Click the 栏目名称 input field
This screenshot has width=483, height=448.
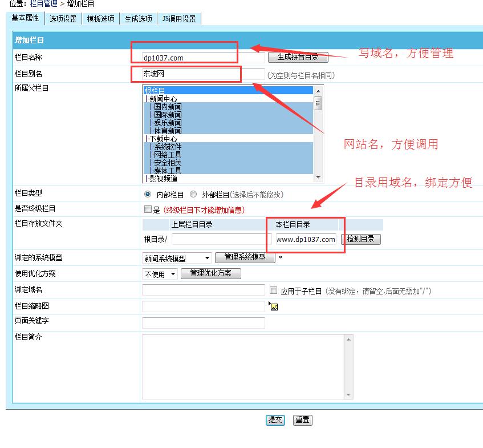point(204,58)
